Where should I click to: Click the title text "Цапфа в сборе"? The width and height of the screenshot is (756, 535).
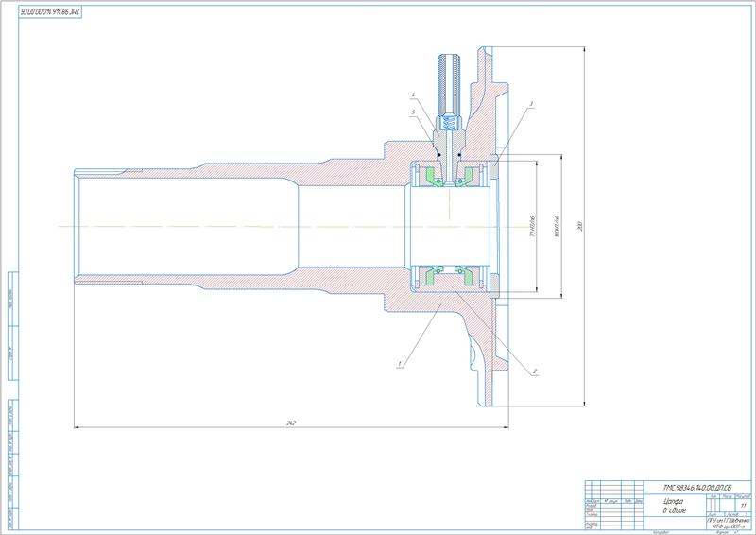tap(674, 506)
